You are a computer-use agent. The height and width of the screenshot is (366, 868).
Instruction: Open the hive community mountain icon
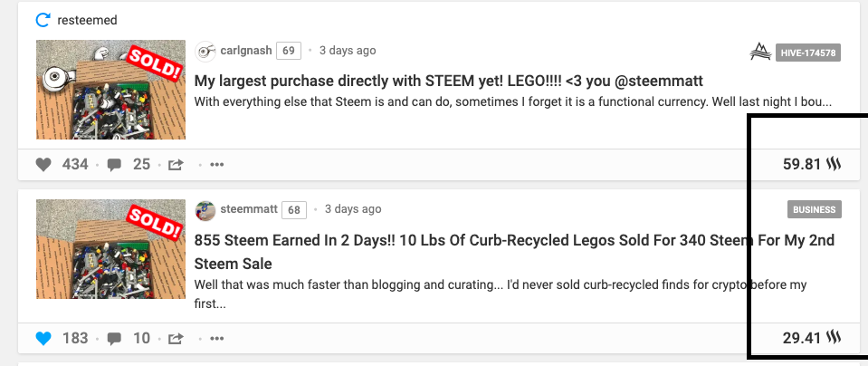(x=760, y=53)
